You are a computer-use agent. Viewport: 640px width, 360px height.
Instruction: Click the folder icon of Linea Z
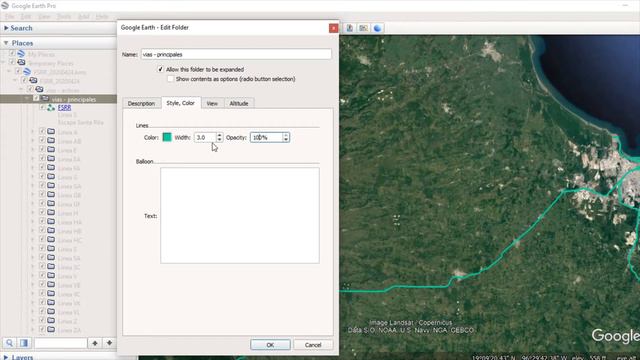(51, 321)
